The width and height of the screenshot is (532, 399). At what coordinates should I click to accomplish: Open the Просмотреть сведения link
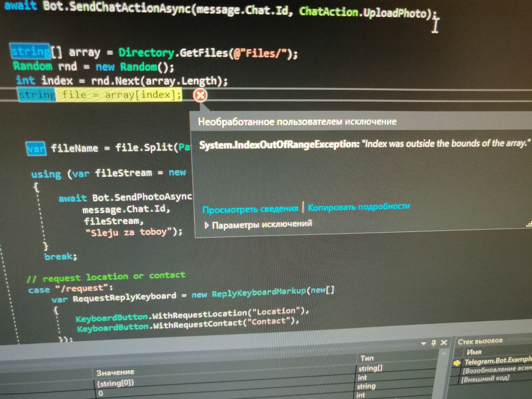coord(250,209)
